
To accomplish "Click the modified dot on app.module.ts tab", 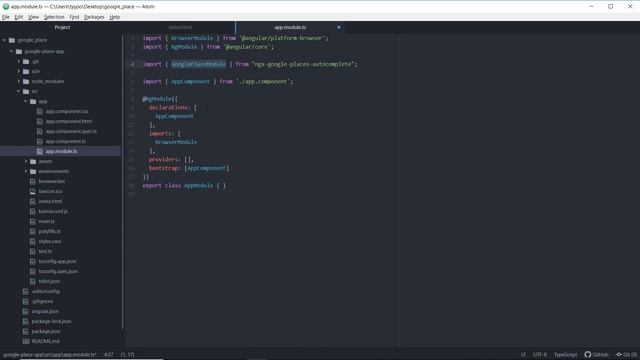I will (339, 27).
